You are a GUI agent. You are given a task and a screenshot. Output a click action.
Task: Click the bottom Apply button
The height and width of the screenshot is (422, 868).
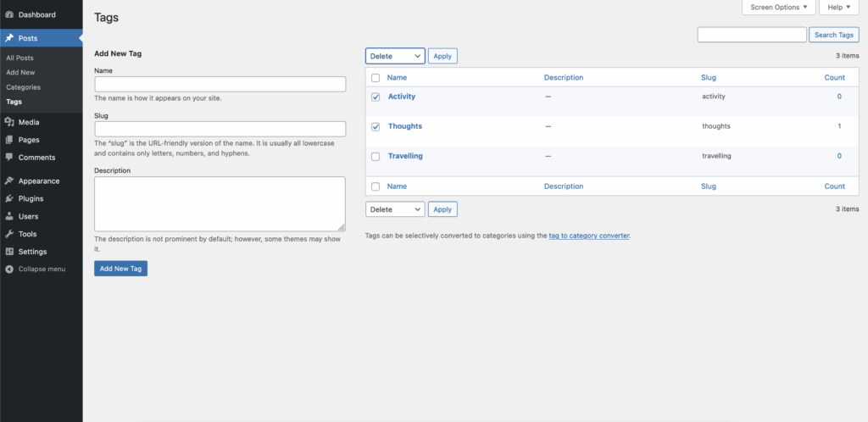(442, 209)
